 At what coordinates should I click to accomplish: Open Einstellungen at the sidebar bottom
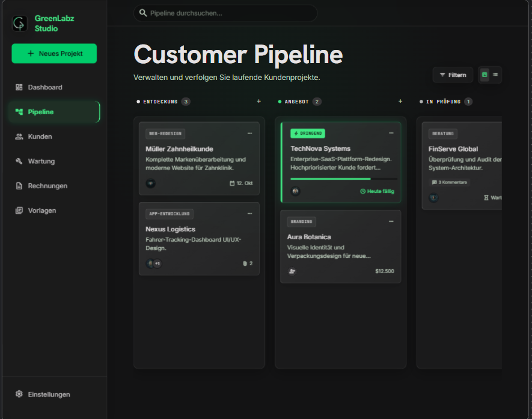tap(54, 394)
